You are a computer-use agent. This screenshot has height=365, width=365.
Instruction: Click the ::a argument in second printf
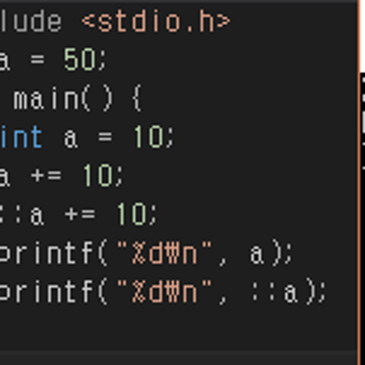coord(274,293)
